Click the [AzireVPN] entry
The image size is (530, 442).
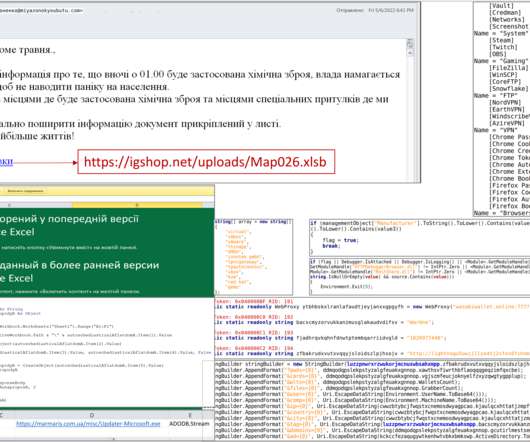click(x=507, y=123)
